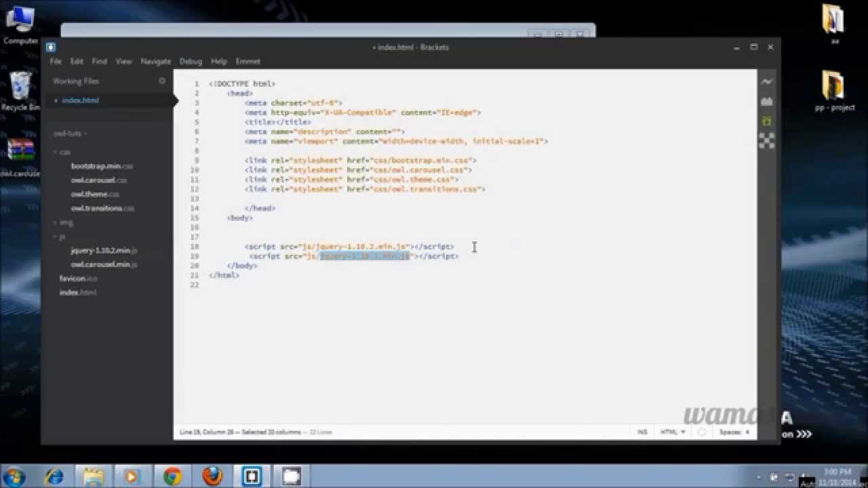Open the Edit menu
Screen dimensions: 868x488
(77, 61)
